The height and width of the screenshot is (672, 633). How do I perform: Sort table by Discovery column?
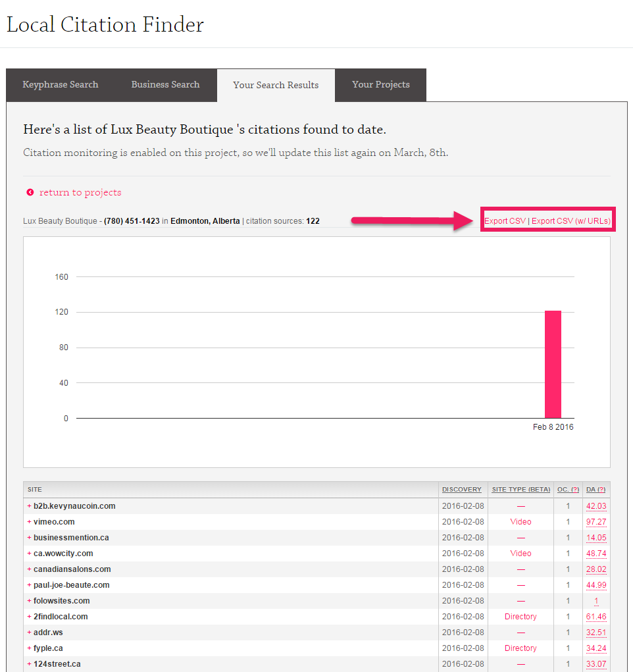tap(461, 490)
